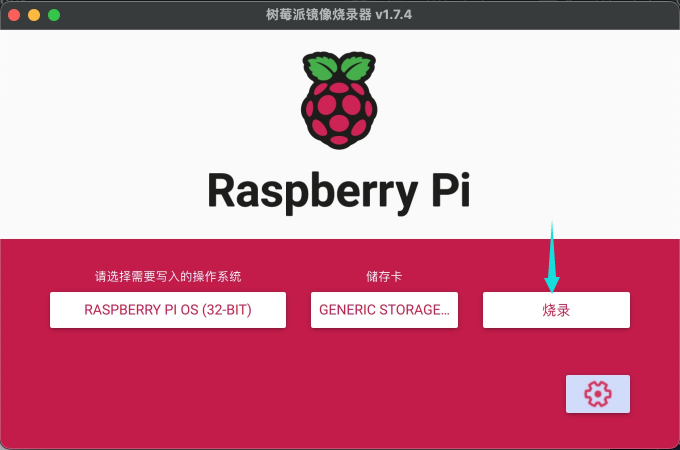Maximize the window using the green button

click(54, 15)
